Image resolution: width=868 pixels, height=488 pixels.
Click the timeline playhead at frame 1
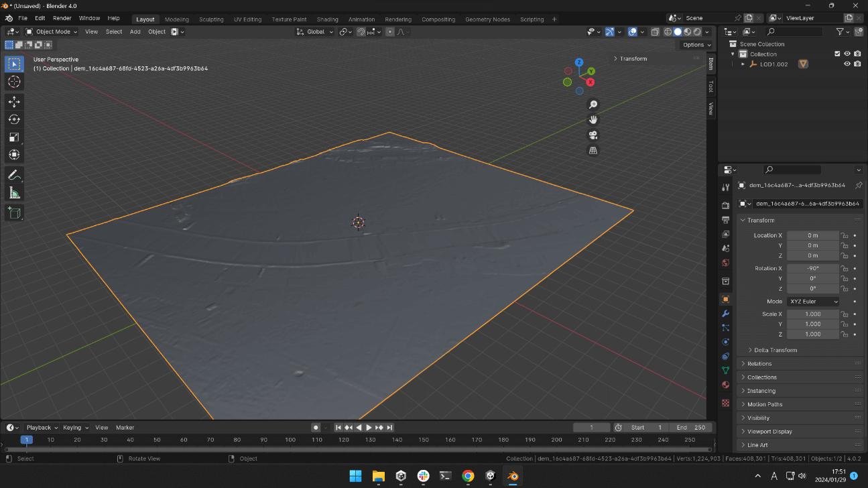tap(26, 440)
